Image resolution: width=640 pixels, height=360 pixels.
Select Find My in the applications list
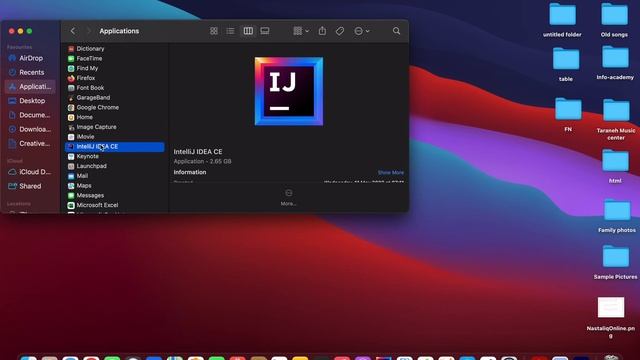click(115, 68)
